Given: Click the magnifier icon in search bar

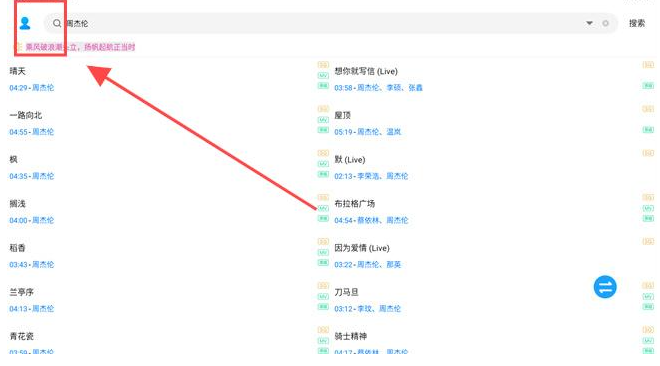Looking at the screenshot, I should pyautogui.click(x=57, y=24).
